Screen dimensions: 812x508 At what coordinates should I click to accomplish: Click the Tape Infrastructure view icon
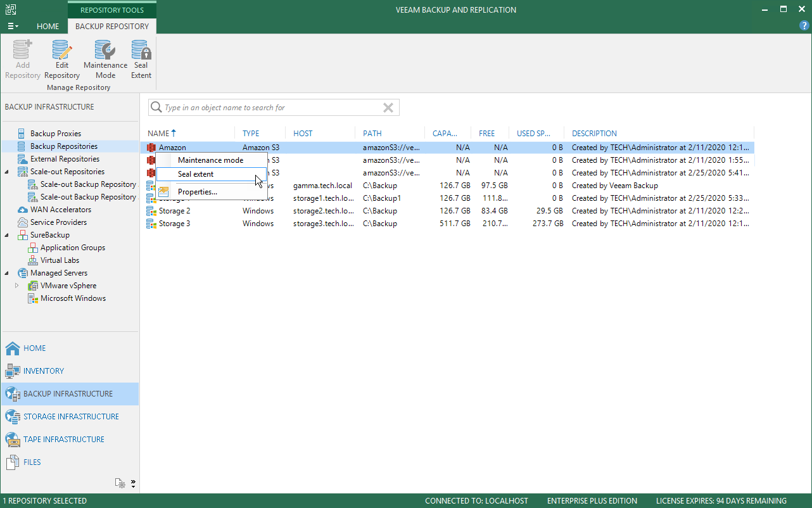(x=13, y=440)
